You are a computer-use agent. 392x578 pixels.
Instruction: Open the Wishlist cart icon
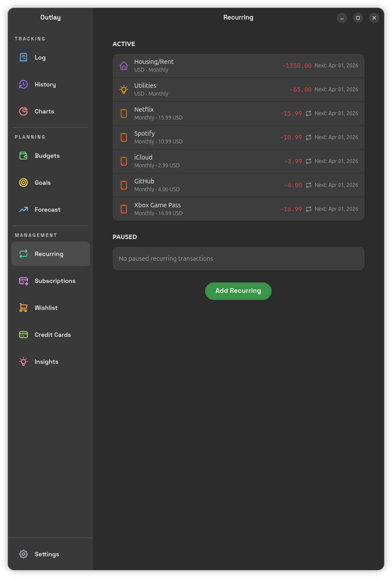[x=23, y=308]
